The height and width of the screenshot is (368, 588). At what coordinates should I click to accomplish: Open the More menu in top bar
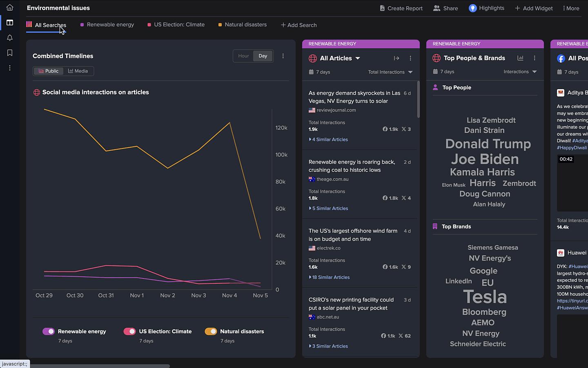pyautogui.click(x=570, y=8)
